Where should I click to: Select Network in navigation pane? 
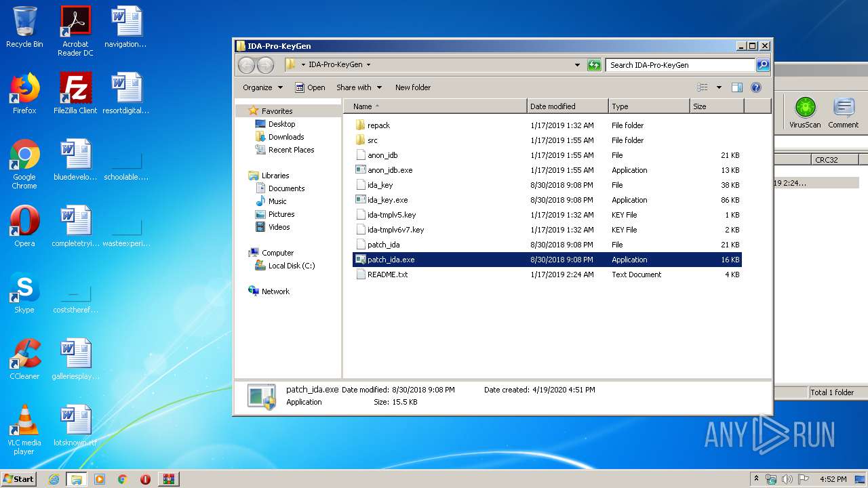(275, 291)
